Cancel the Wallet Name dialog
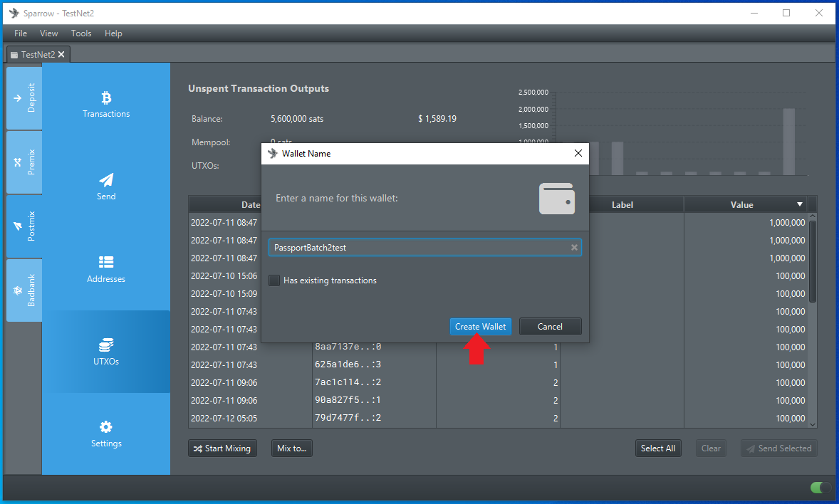This screenshot has height=504, width=839. pyautogui.click(x=550, y=326)
